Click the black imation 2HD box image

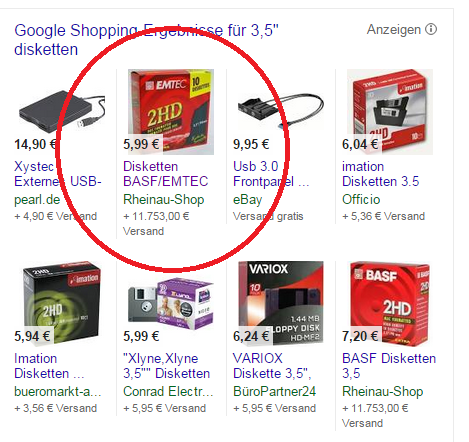pos(62,302)
